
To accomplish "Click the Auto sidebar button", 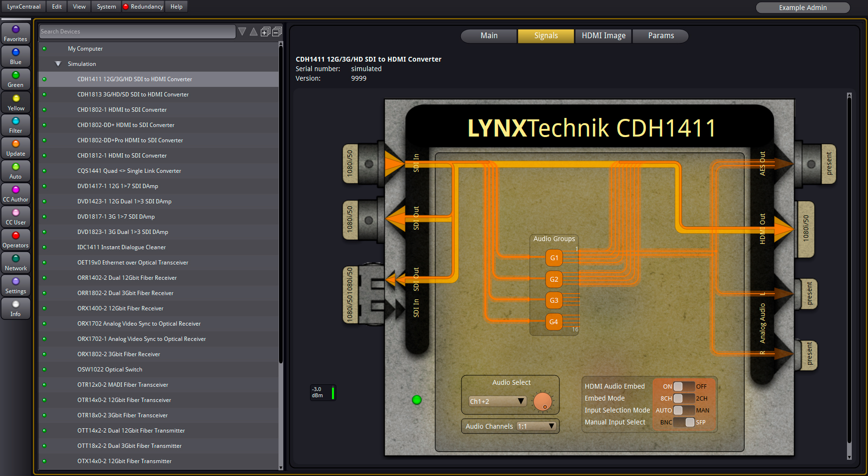I will click(16, 171).
